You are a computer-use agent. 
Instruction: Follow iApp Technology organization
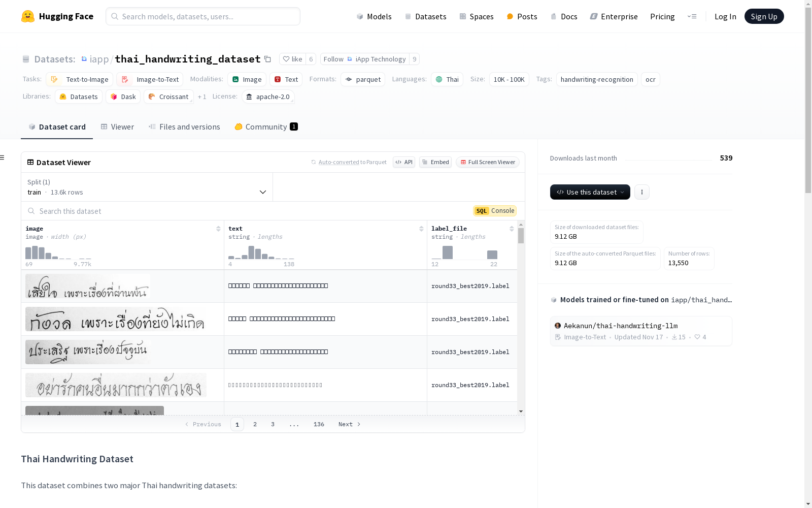[x=364, y=59]
